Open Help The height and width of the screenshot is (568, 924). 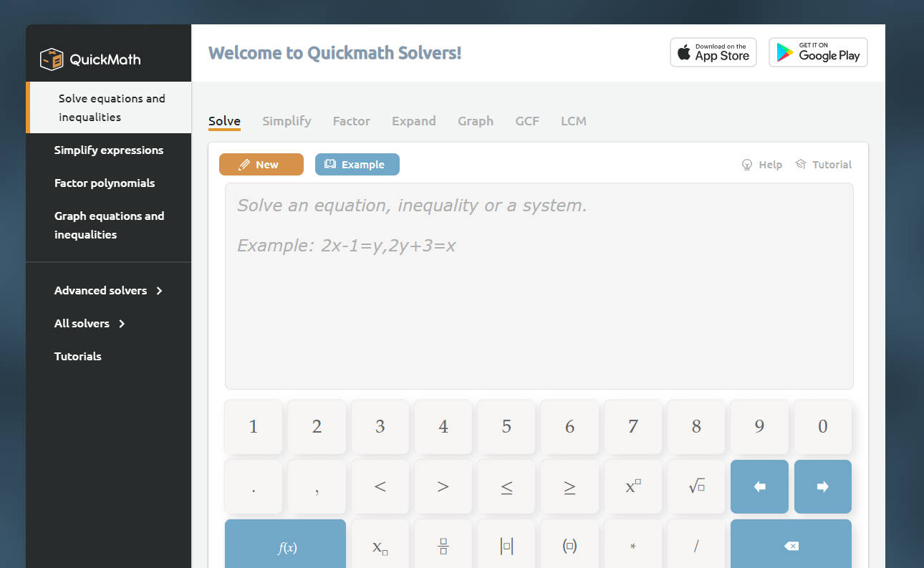[x=762, y=164]
